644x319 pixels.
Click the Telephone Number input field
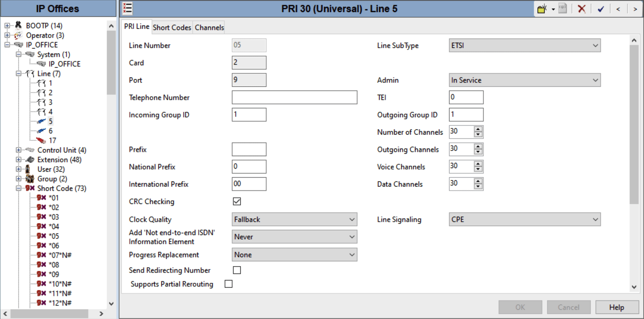pyautogui.click(x=294, y=97)
